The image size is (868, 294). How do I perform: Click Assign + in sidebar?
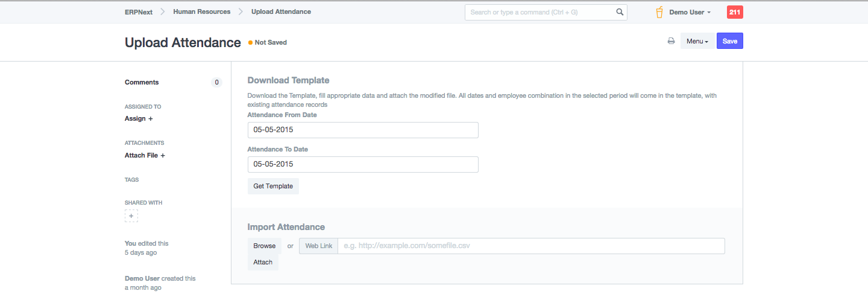click(x=139, y=118)
